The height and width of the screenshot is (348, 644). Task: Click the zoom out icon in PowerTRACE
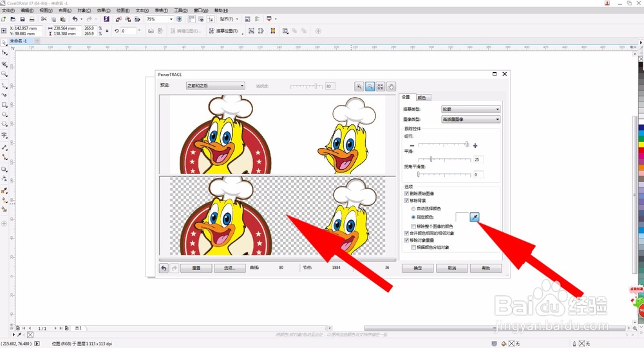point(370,87)
